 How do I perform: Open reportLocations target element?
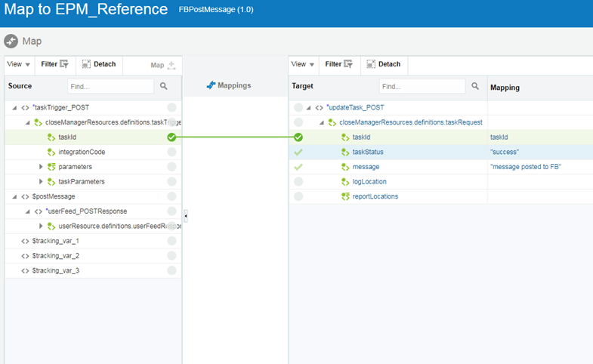click(375, 196)
